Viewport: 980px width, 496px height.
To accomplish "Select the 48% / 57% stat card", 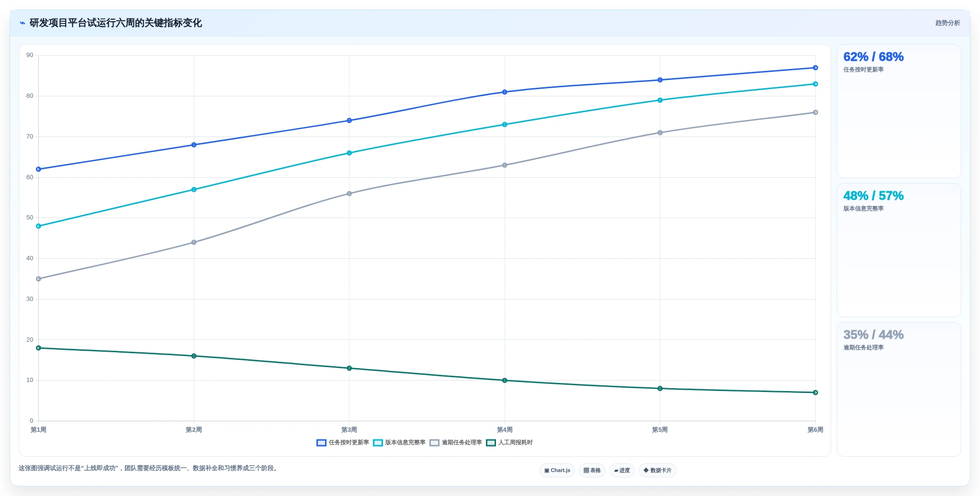I will [x=899, y=250].
